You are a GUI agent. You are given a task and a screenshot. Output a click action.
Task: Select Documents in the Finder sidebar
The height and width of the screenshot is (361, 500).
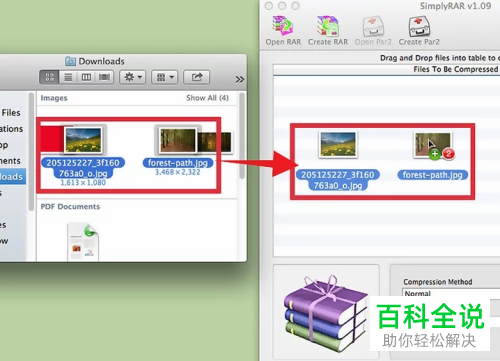coord(10,161)
